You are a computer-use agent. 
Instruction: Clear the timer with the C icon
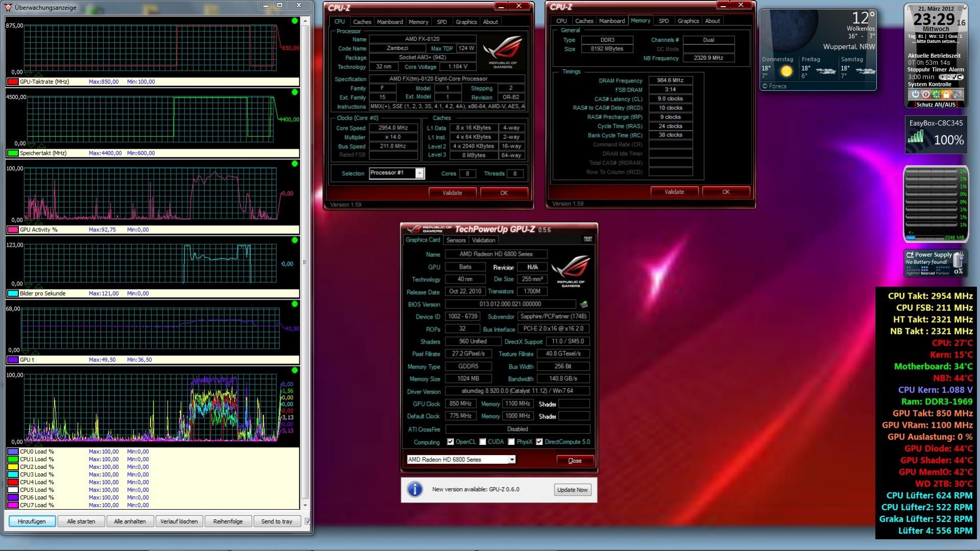[x=960, y=77]
